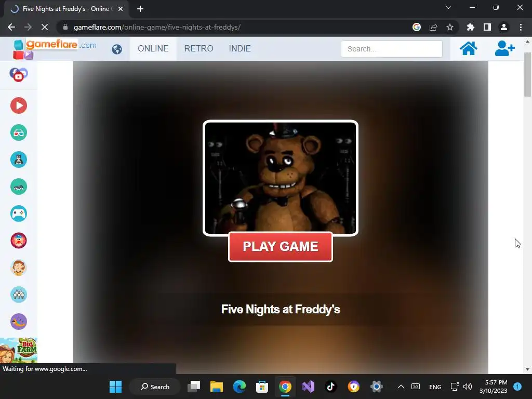Open File Explorer from the taskbar
Viewport: 532px width, 399px height.
pyautogui.click(x=217, y=387)
